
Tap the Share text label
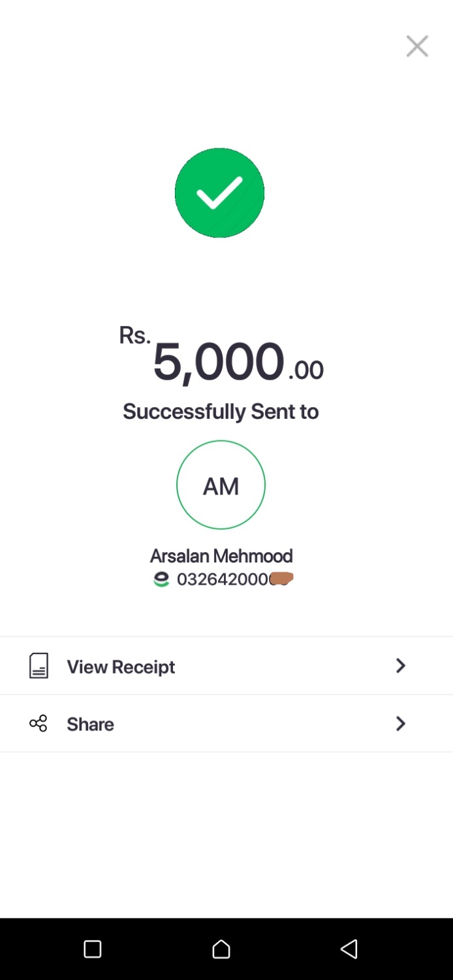(90, 724)
